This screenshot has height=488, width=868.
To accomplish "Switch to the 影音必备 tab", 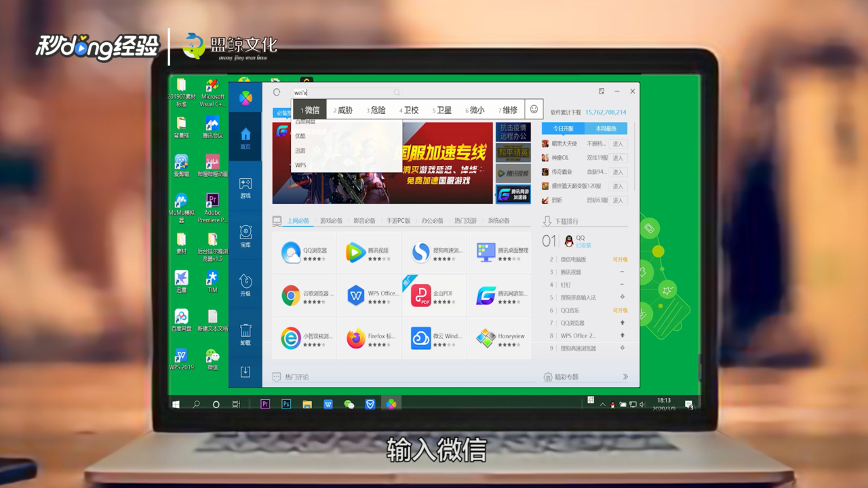I will pos(364,221).
